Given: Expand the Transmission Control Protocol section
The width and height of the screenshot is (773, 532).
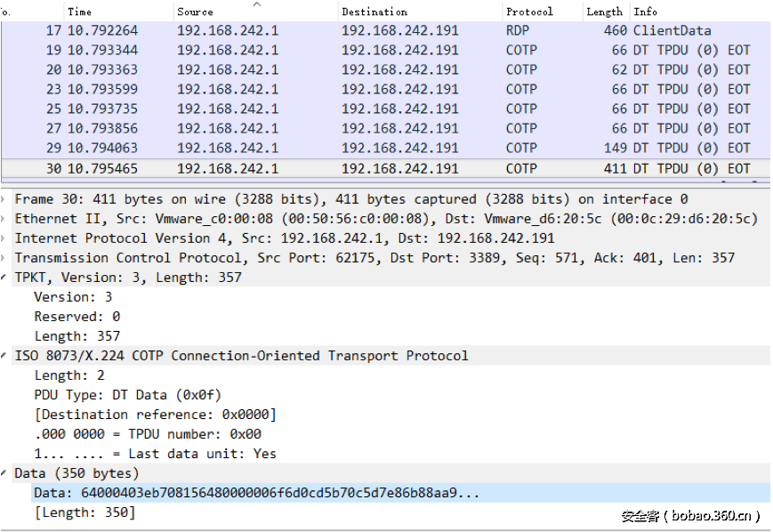Looking at the screenshot, I should coord(5,258).
